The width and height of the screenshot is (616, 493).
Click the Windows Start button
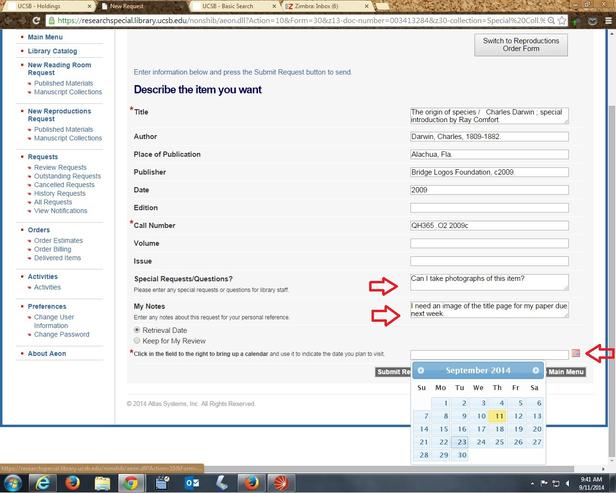click(13, 482)
